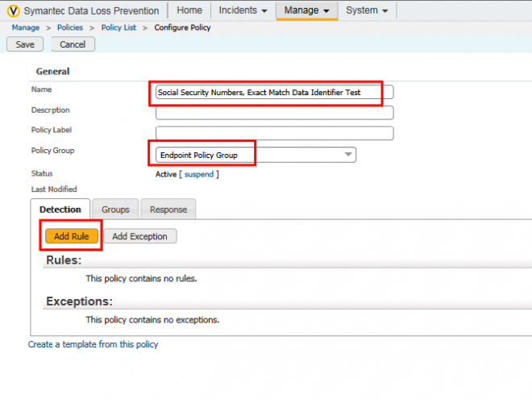Screen dimensions: 532x399
Task: Open the Incidents menu
Action: click(x=243, y=10)
